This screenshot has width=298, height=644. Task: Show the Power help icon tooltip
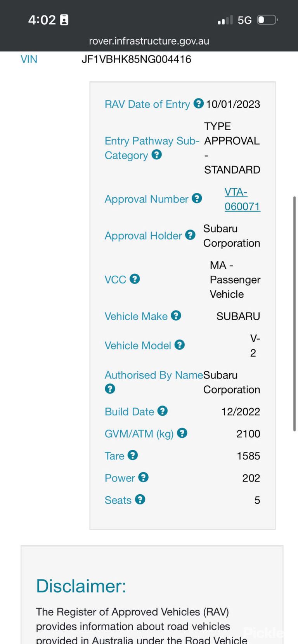click(x=144, y=477)
